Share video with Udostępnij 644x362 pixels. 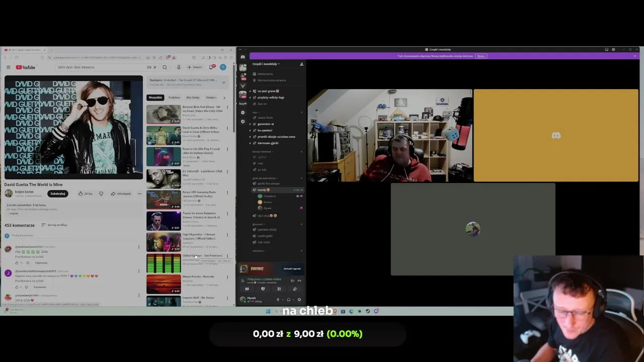tap(121, 194)
